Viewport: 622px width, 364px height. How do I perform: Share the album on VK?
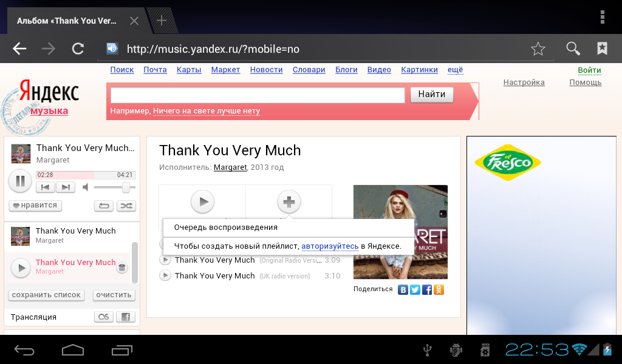pyautogui.click(x=403, y=289)
